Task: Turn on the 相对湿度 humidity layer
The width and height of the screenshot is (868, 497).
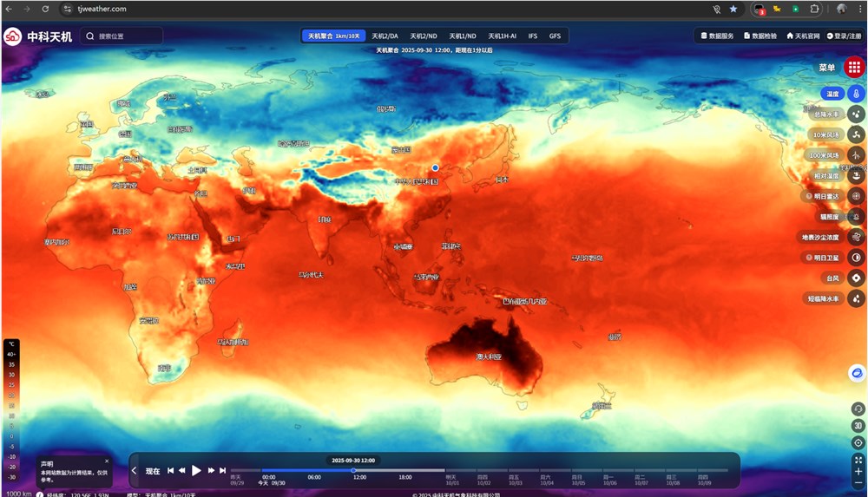Action: click(856, 176)
